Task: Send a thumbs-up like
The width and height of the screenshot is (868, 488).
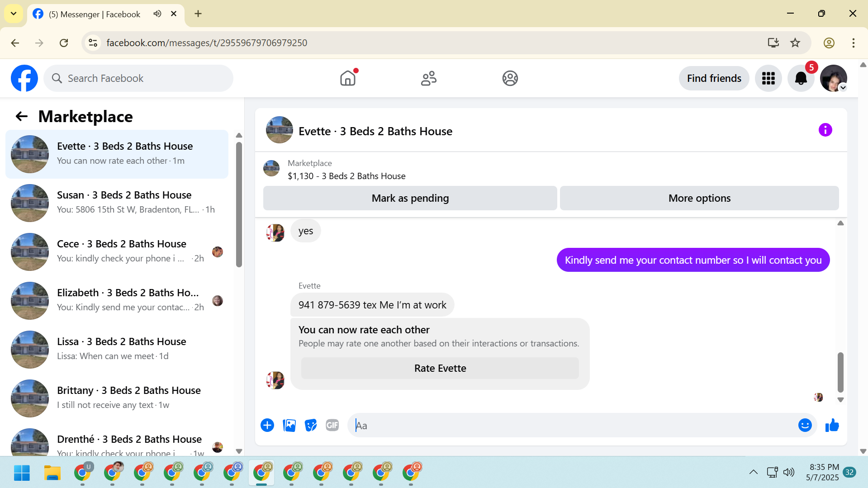Action: click(832, 425)
